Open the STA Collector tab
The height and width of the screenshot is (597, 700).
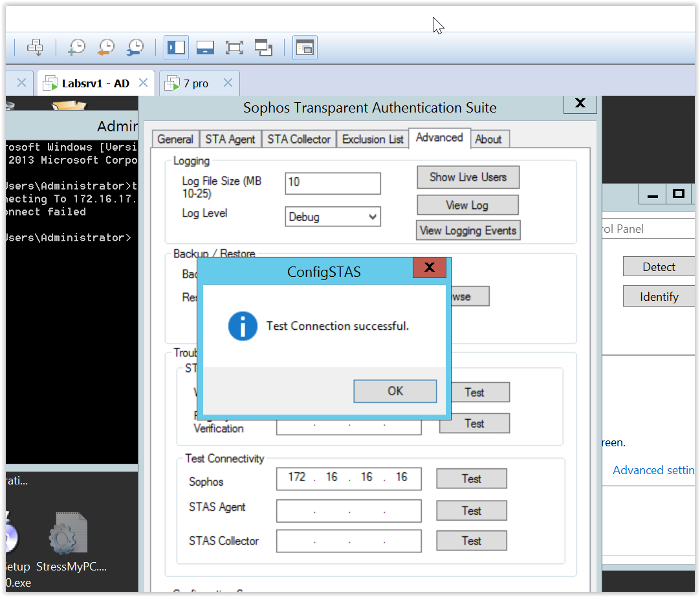299,139
